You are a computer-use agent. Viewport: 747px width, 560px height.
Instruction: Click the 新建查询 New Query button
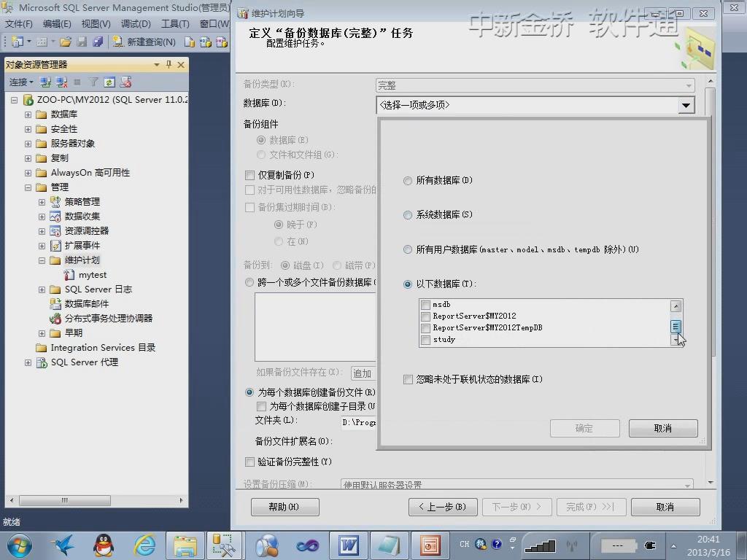[x=144, y=42]
